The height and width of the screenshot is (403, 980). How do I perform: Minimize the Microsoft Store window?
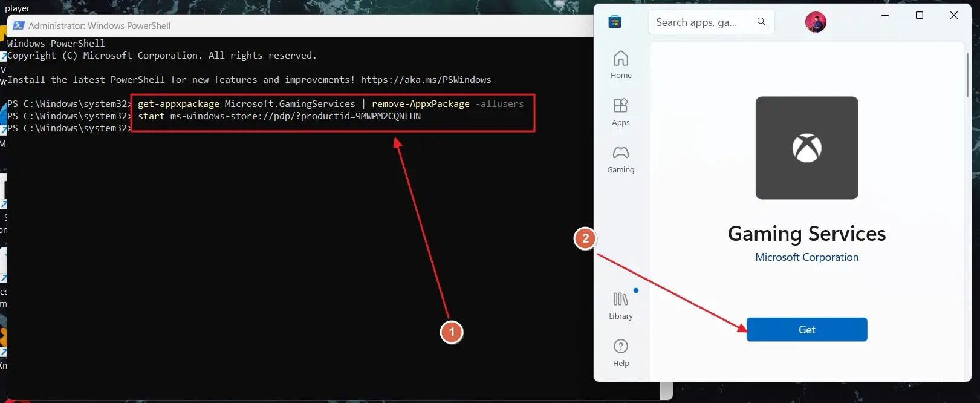[x=885, y=15]
